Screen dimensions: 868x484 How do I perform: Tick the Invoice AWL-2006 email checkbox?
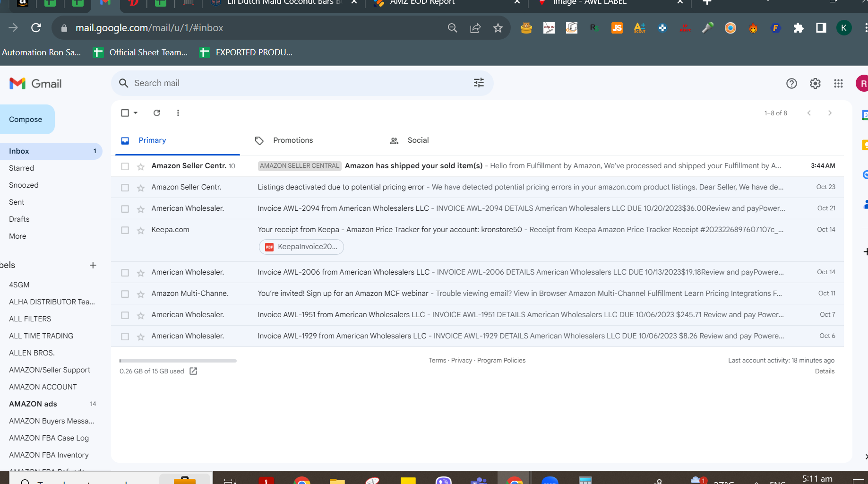125,273
